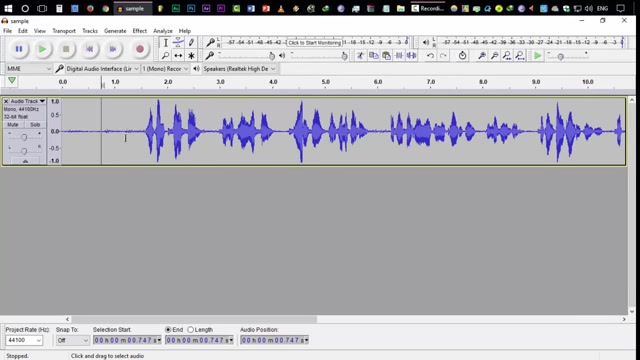The width and height of the screenshot is (640, 360).
Task: Skip to end of the track
Action: [113, 49]
